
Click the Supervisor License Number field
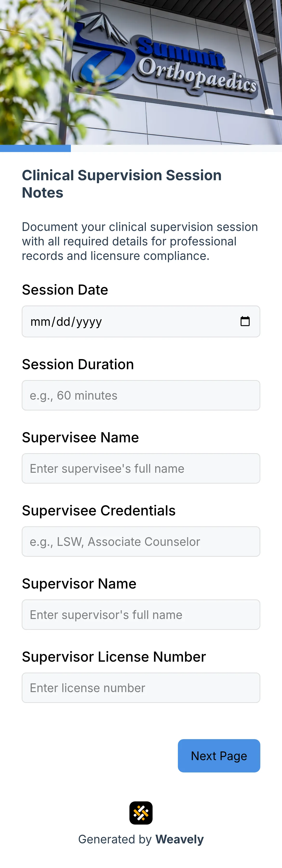click(x=141, y=687)
